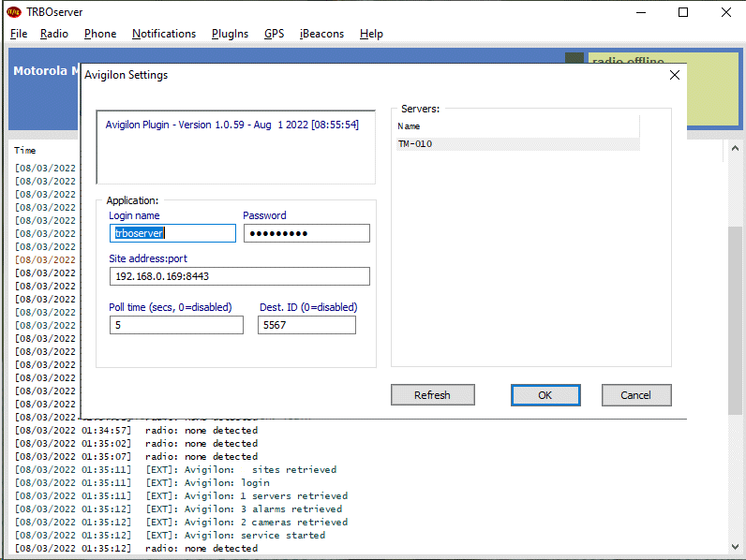Open the Radio menu
Screen dimensions: 746x560
(54, 34)
